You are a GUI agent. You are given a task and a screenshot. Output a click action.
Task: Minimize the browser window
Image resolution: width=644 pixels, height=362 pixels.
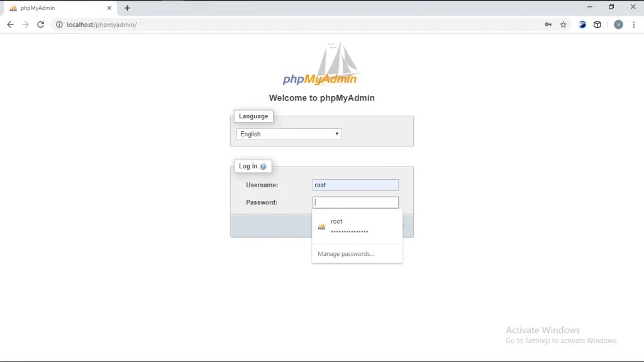(x=590, y=7)
